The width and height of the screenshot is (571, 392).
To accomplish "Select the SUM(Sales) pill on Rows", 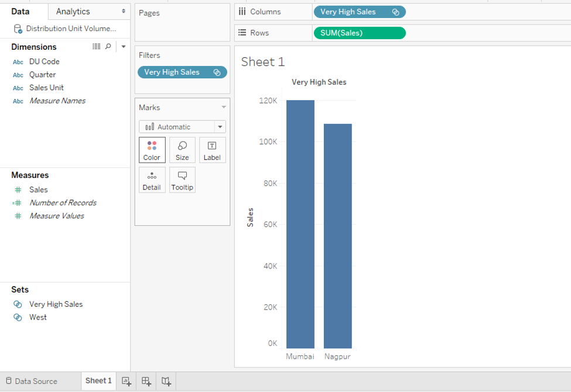I will [x=359, y=33].
